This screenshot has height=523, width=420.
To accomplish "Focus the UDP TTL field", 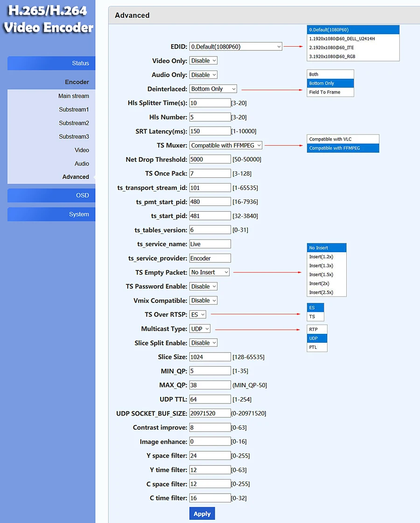I will pos(210,399).
